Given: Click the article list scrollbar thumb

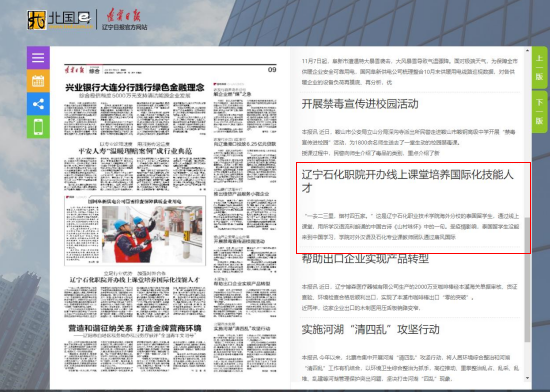Looking at the screenshot, I should [527, 279].
